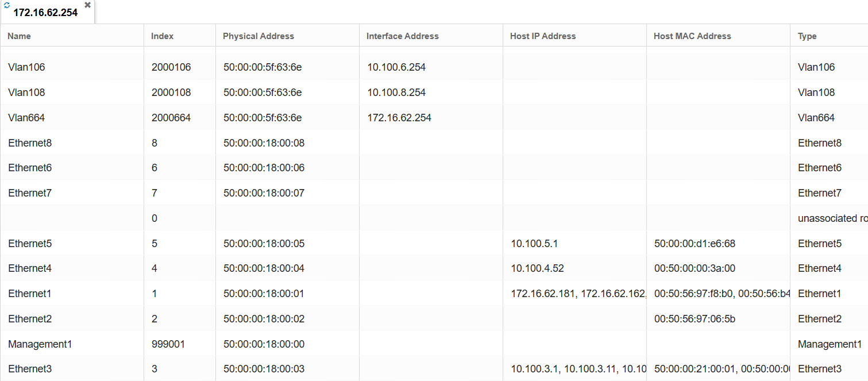Image resolution: width=868 pixels, height=381 pixels.
Task: Click index 2000108 in the Vlan108 row
Action: point(171,93)
